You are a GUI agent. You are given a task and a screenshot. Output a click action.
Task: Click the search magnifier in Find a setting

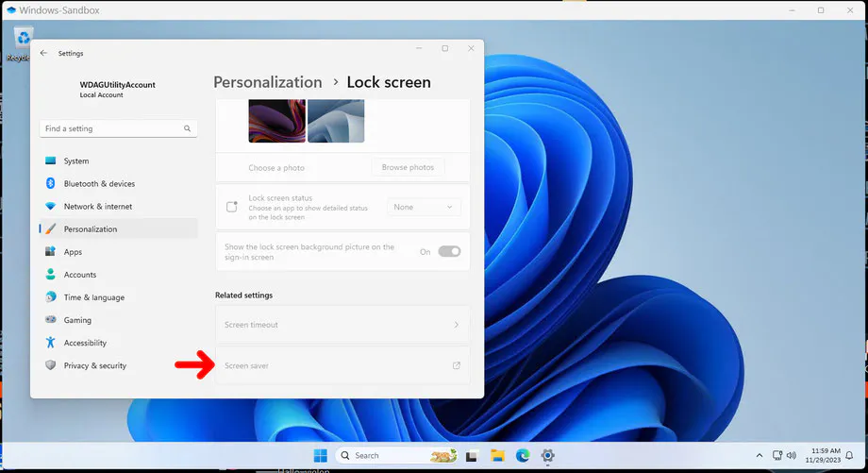point(187,128)
